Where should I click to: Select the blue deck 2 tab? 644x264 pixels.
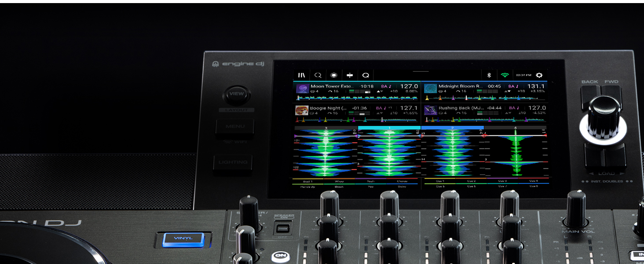(x=452, y=128)
